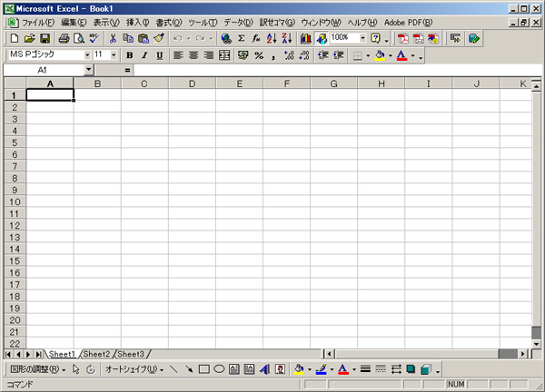This screenshot has width=545, height=392.
Task: Open Office Assistant help icon
Action: 375,38
